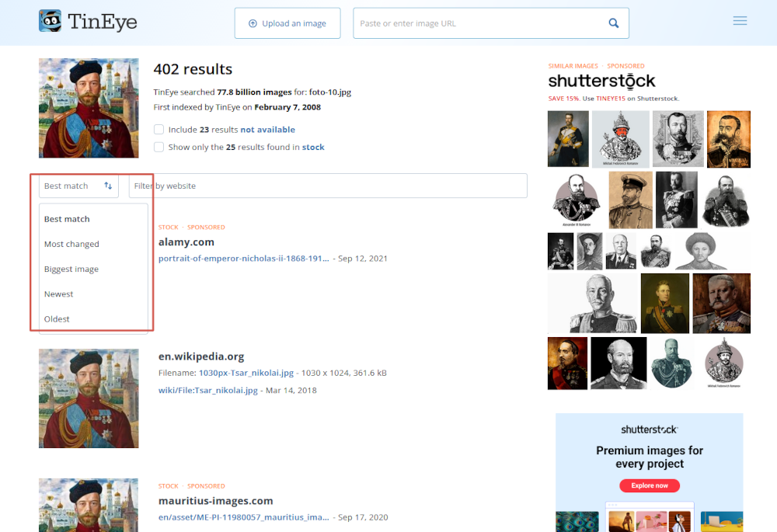777x532 pixels.
Task: Click the TinEye wordmark text
Action: (x=103, y=21)
